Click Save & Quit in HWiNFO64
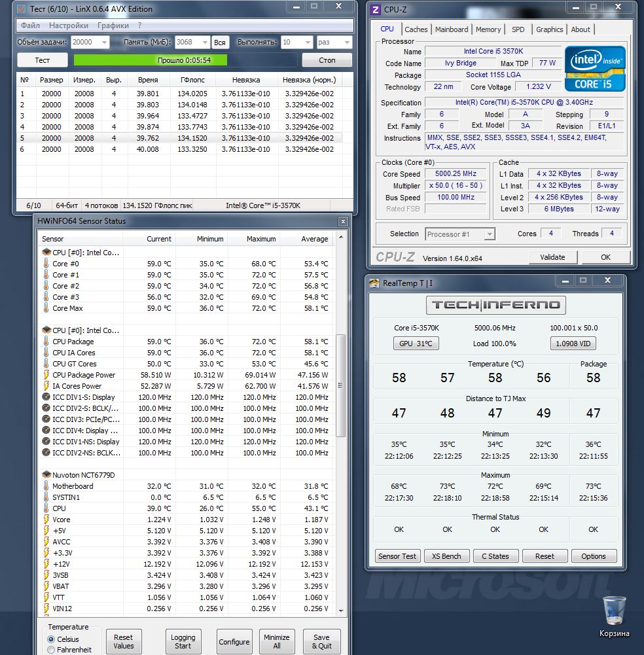The width and height of the screenshot is (644, 655). click(x=321, y=642)
